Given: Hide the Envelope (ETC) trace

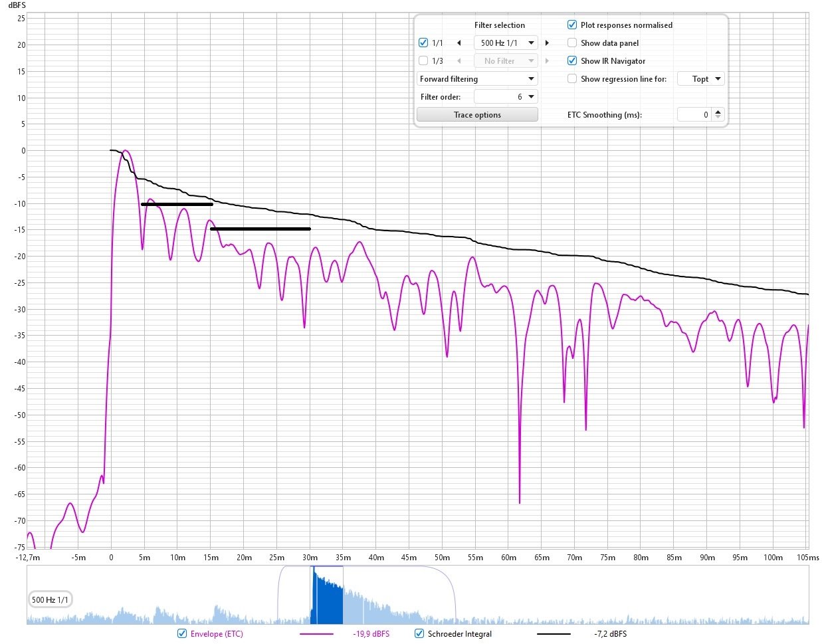Looking at the screenshot, I should pyautogui.click(x=182, y=633).
